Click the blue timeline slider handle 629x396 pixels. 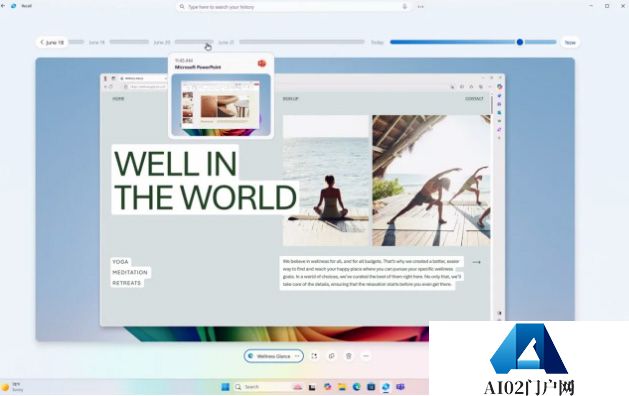tap(520, 42)
